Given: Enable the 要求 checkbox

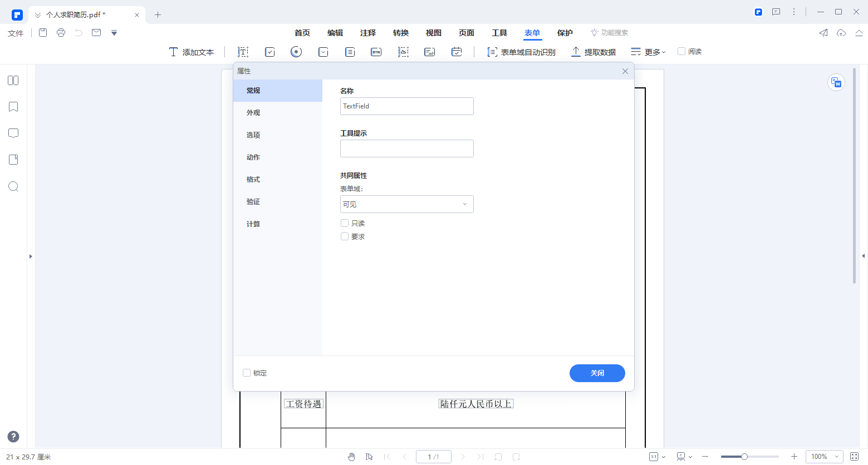Looking at the screenshot, I should [x=345, y=236].
